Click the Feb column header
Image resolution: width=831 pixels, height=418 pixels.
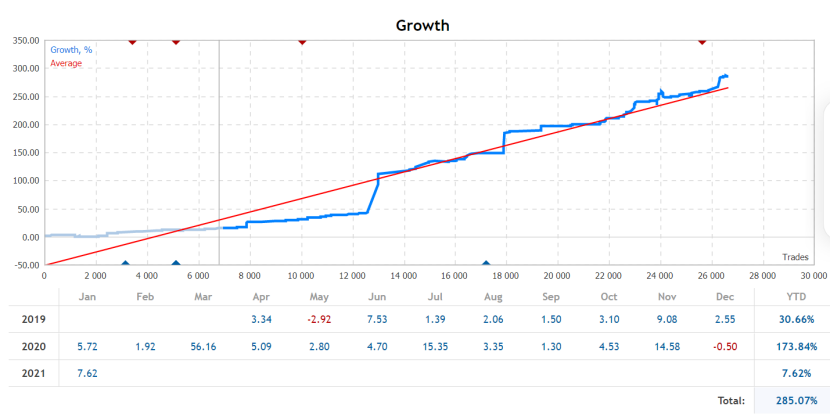[145, 297]
